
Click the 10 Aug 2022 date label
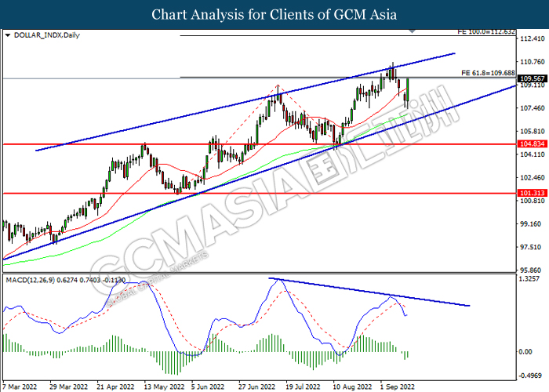point(352,387)
